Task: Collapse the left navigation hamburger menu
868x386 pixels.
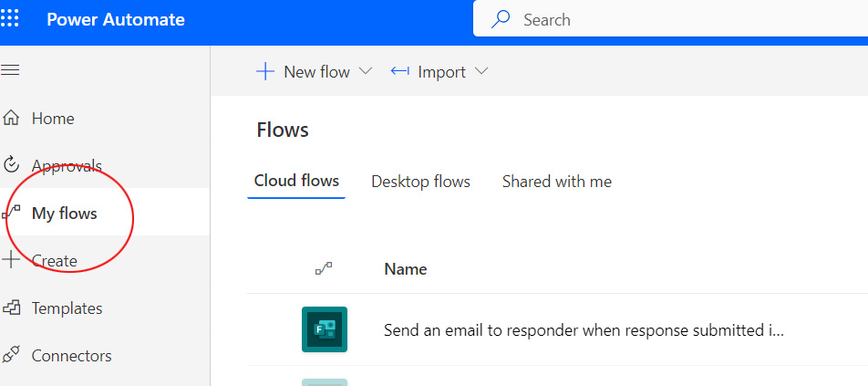Action: coord(11,70)
